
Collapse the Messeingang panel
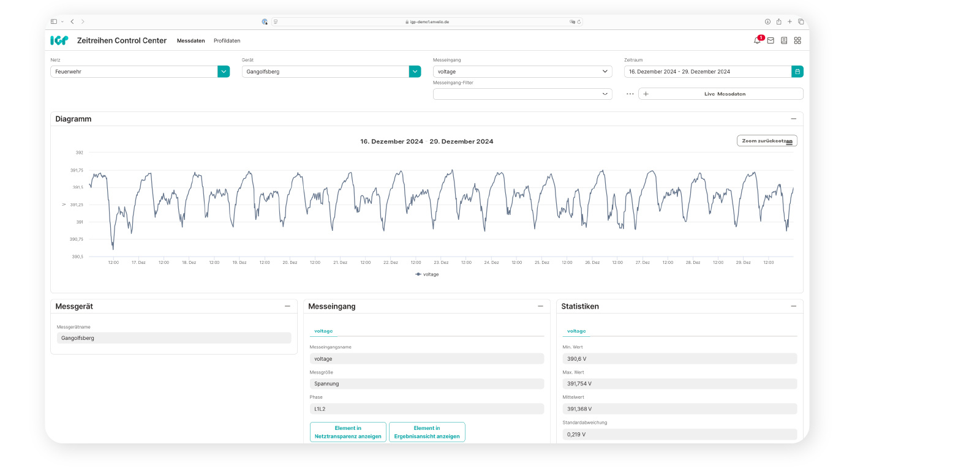point(540,306)
